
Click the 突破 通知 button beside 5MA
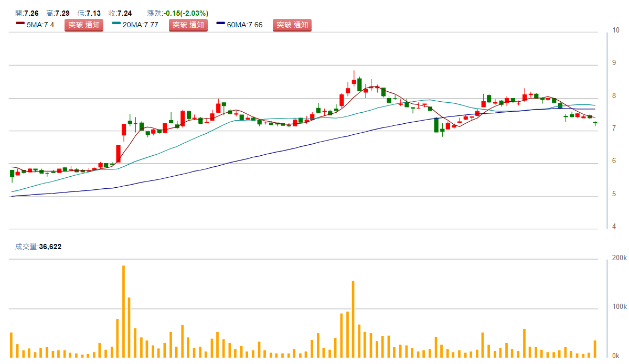point(84,25)
